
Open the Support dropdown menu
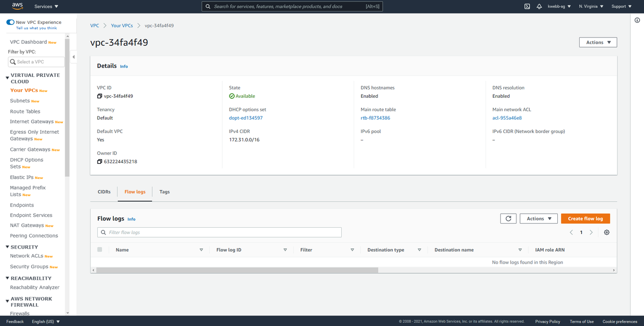tap(621, 6)
